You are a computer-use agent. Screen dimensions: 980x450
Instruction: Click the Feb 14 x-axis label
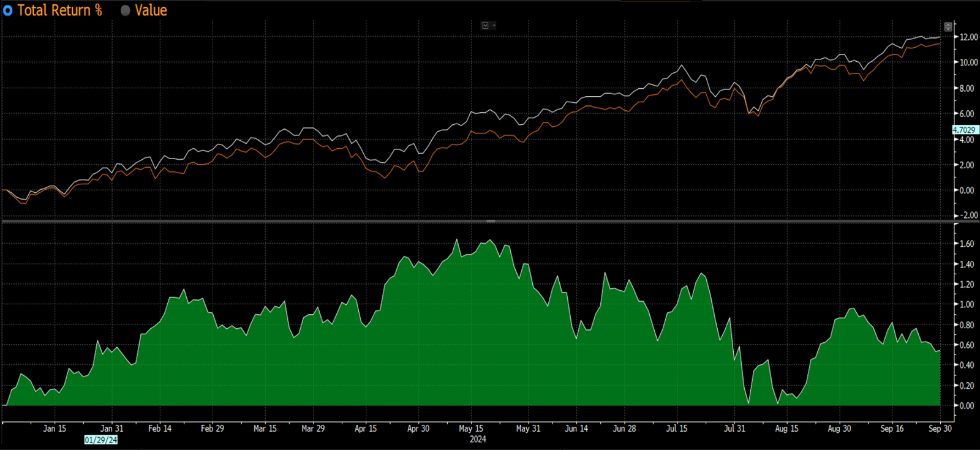160,429
